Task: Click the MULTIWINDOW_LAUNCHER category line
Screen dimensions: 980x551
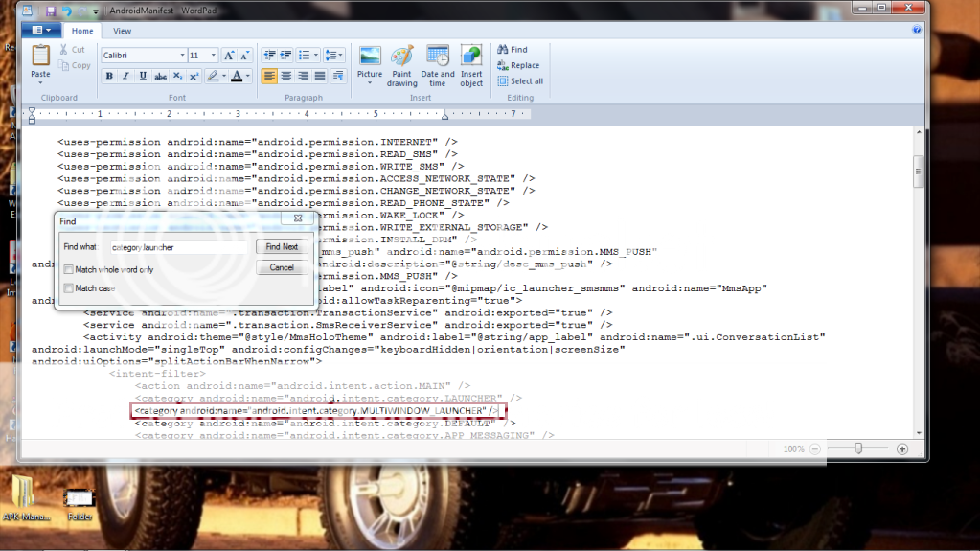Action: [317, 411]
